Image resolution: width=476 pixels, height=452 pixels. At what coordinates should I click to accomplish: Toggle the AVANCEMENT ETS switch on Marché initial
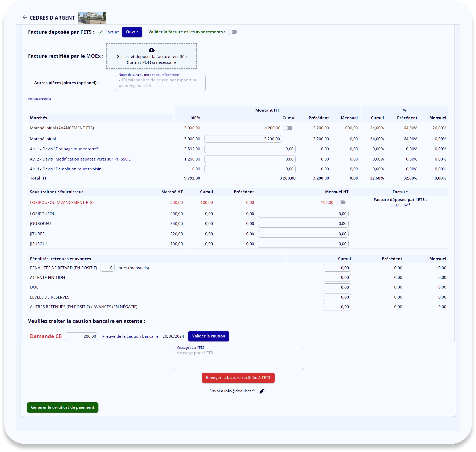[x=288, y=128]
